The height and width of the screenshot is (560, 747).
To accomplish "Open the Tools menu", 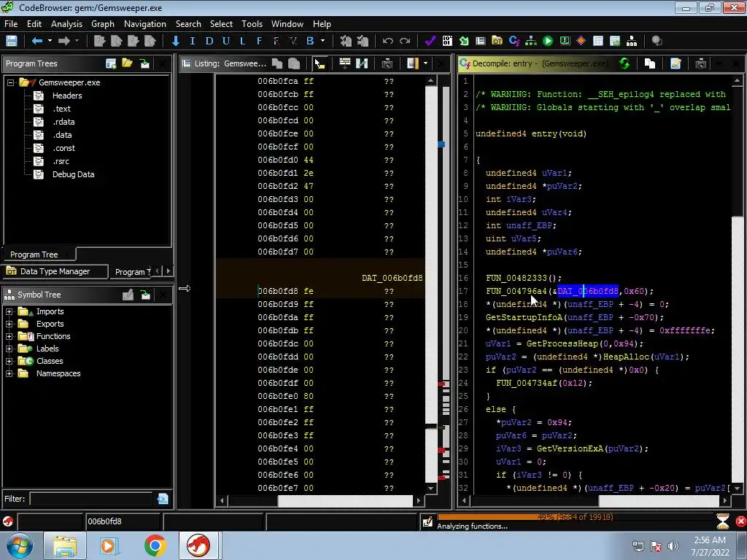I will point(252,24).
